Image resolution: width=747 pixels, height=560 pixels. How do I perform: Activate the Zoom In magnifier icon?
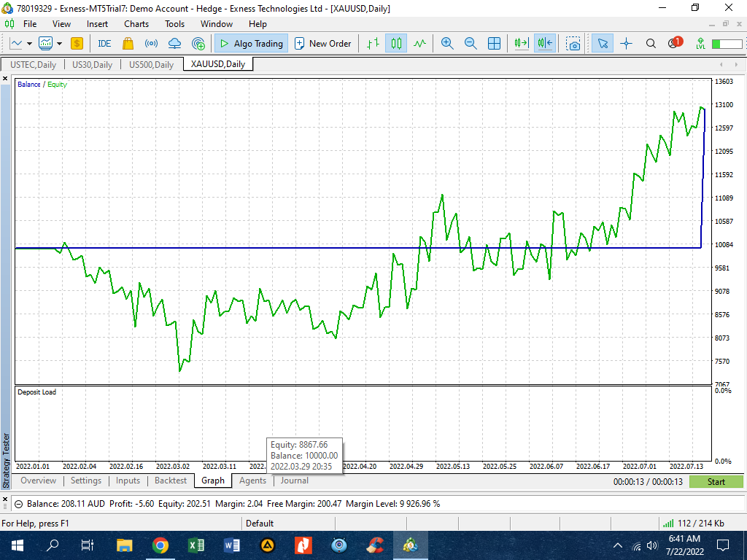446,44
